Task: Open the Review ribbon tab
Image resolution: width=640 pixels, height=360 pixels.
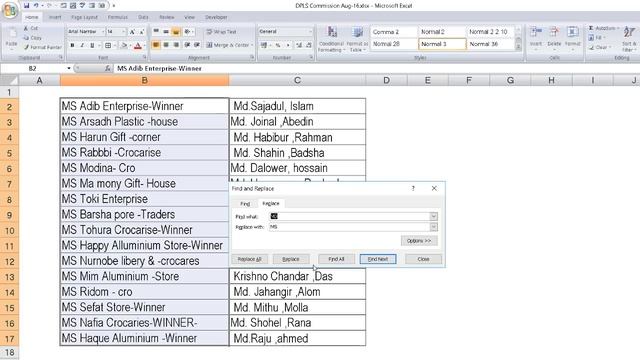Action: pyautogui.click(x=167, y=17)
